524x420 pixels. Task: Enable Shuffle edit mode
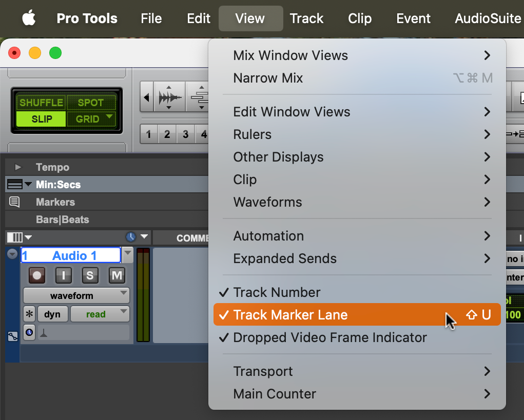(x=41, y=102)
